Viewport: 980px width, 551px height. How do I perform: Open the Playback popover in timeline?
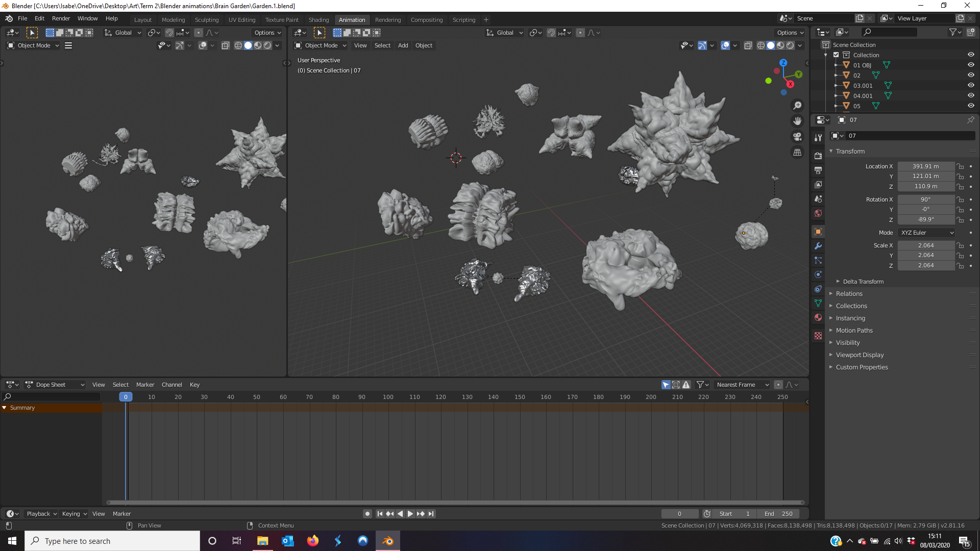tap(41, 514)
